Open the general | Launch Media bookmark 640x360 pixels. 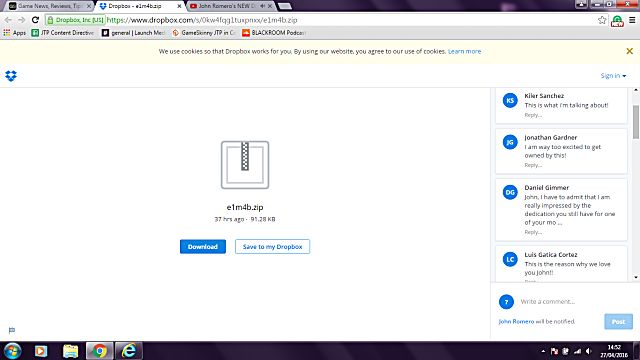click(x=133, y=33)
